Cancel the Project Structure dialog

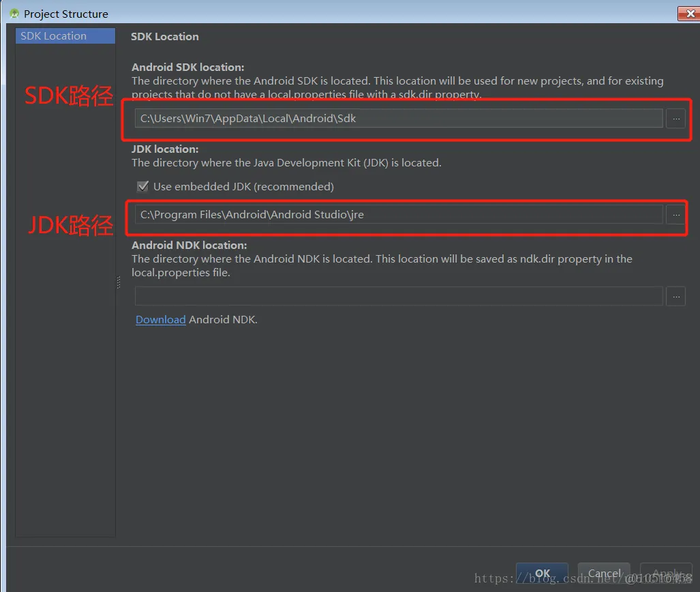coord(604,573)
